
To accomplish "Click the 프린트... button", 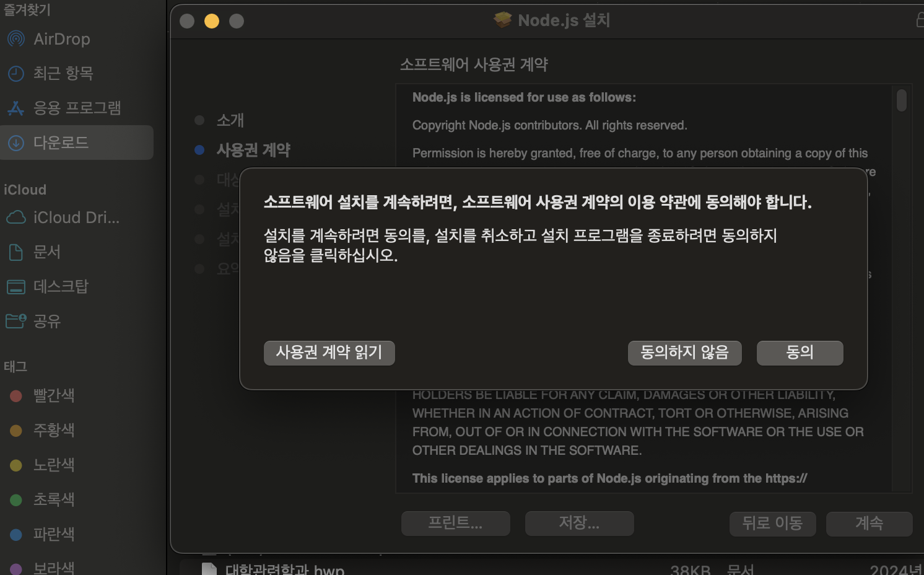I will point(455,524).
